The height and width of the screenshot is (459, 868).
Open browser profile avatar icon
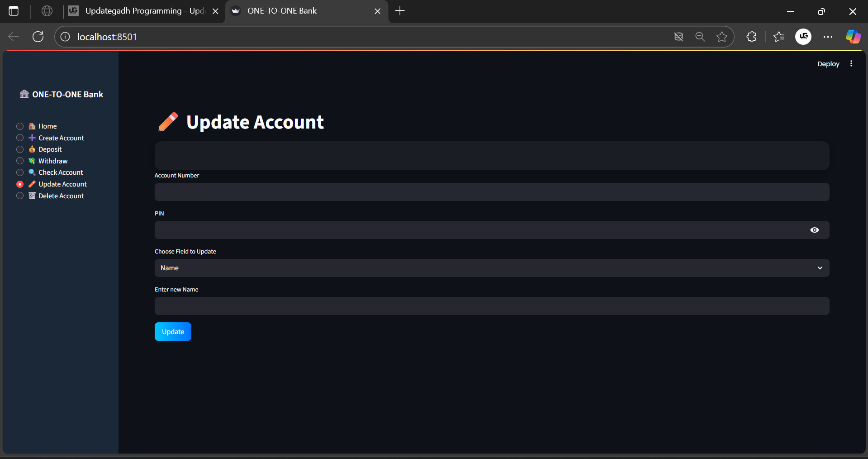pos(803,37)
